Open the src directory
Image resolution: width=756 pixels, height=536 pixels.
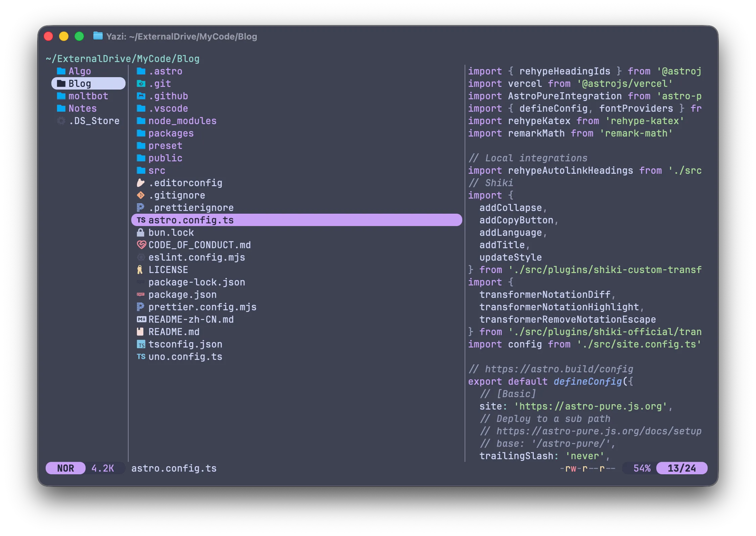(157, 170)
